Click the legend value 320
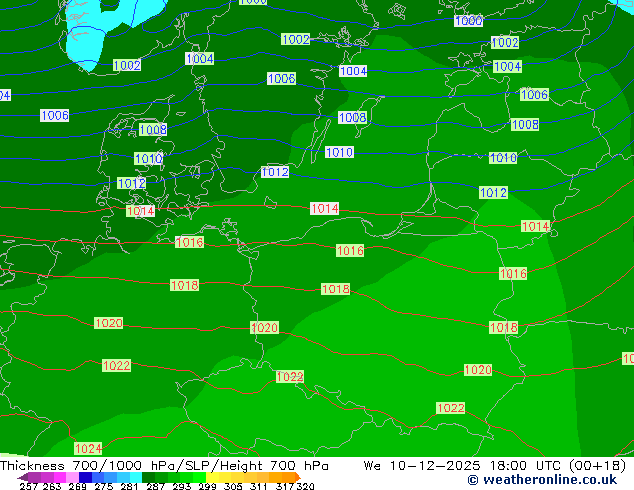The width and height of the screenshot is (634, 490). click(x=305, y=486)
